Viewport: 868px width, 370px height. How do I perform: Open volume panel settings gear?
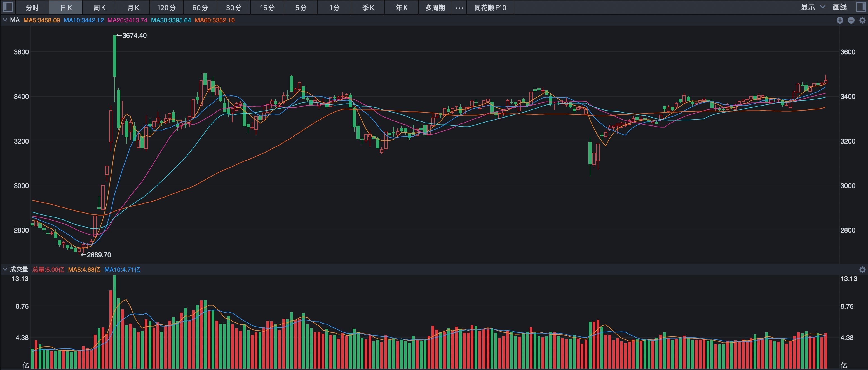862,270
